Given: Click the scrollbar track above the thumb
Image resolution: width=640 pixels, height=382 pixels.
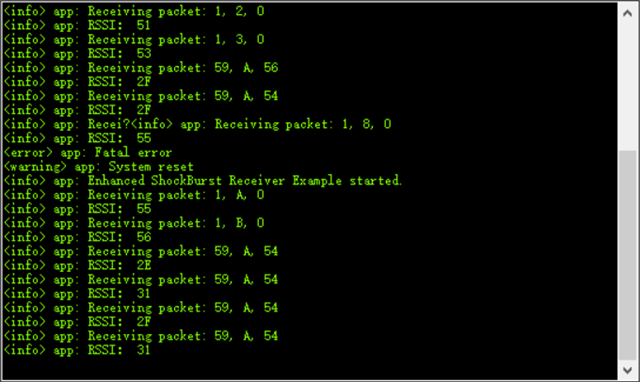Looking at the screenshot, I should 628,87.
